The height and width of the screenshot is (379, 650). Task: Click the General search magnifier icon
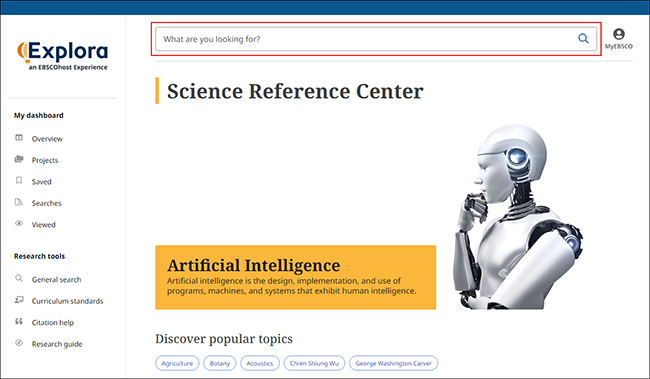pos(19,278)
